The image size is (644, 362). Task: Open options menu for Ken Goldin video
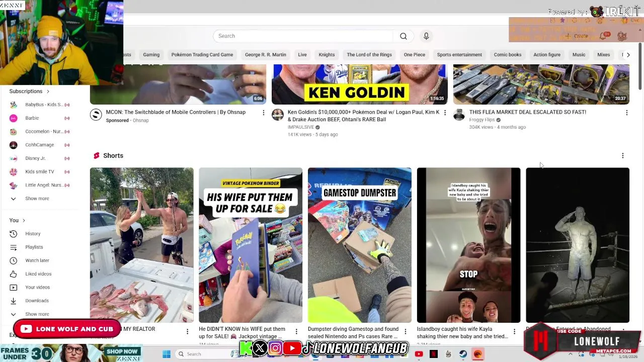pyautogui.click(x=445, y=113)
